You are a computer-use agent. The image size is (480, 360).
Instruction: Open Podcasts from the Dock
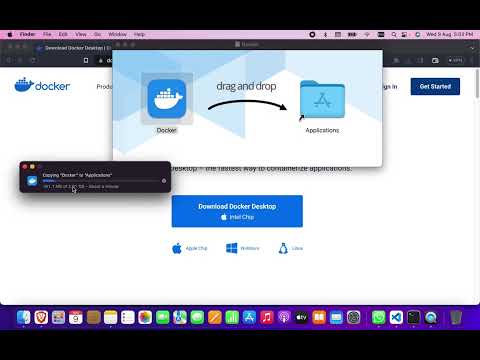(x=284, y=317)
